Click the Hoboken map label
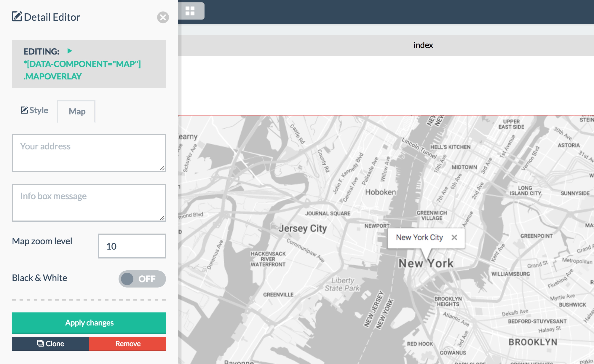 [381, 192]
